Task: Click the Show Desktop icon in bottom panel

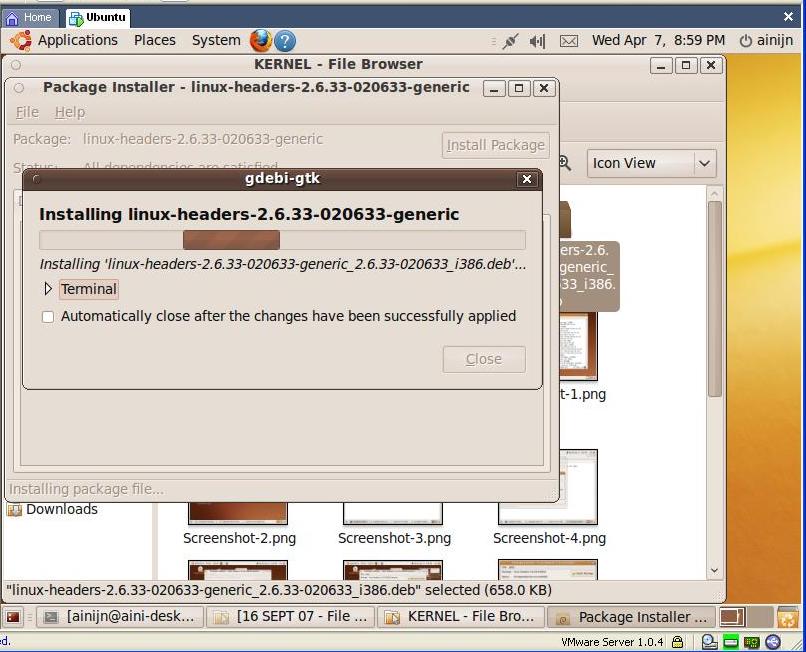Action: [x=13, y=617]
